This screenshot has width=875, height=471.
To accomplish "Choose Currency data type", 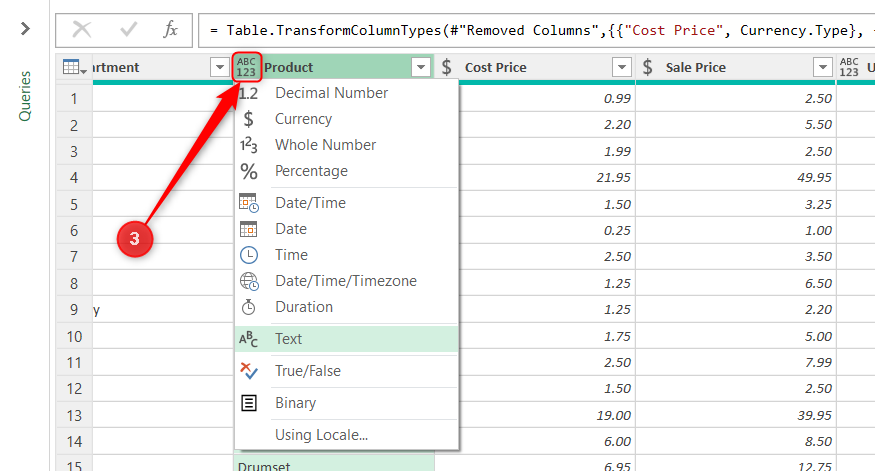I will 347,119.
